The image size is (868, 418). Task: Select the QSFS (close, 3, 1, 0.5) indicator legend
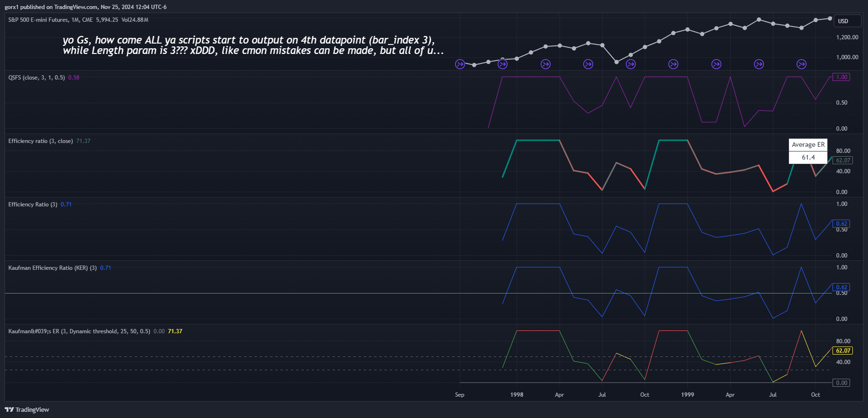click(36, 78)
